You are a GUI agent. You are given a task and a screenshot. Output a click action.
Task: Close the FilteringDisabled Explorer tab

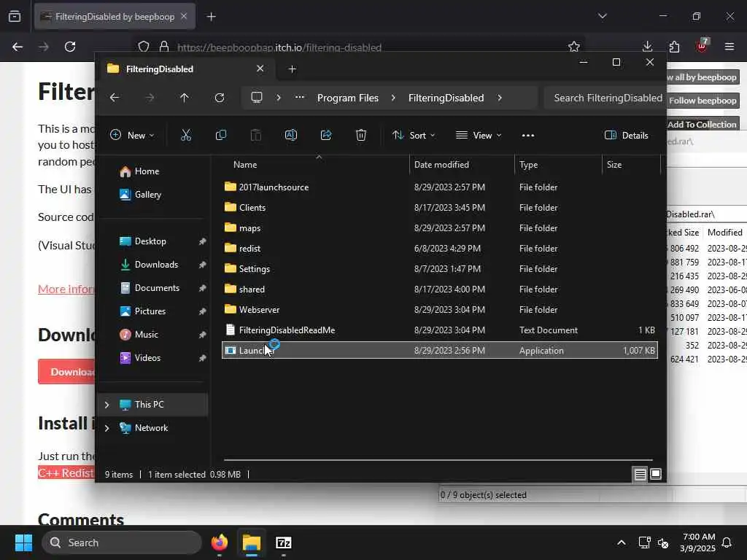click(x=260, y=69)
